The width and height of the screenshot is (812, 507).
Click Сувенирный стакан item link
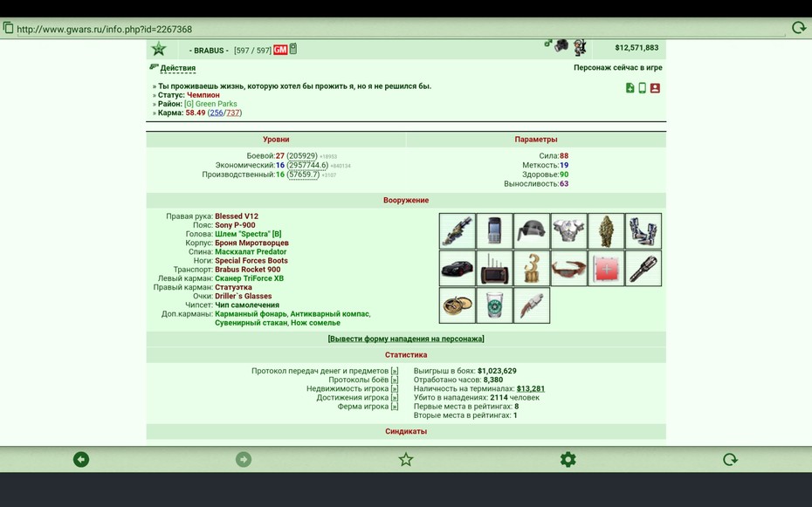click(251, 322)
